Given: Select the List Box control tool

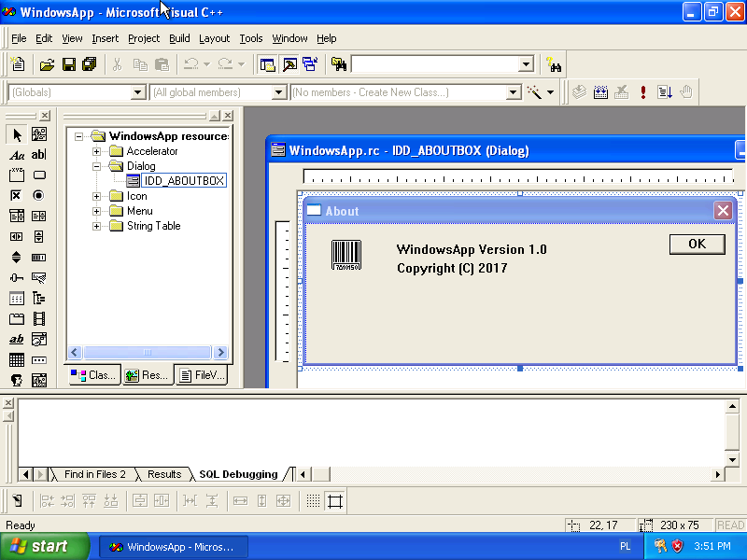Looking at the screenshot, I should [39, 217].
